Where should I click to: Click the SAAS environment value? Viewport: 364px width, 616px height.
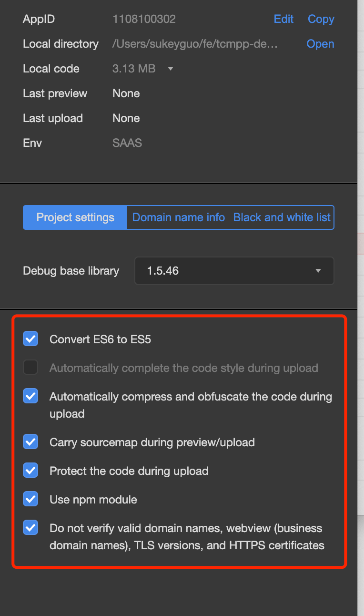(127, 143)
